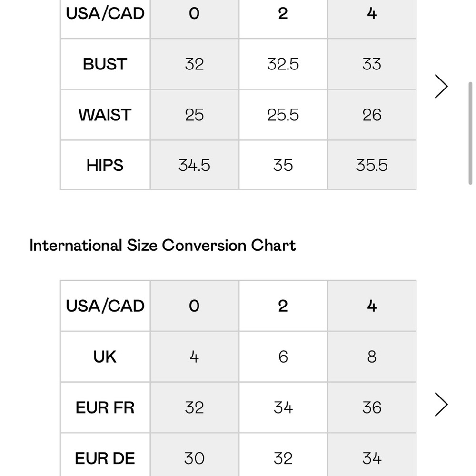476x476 pixels.
Task: Select the WAIST row header cell
Action: tap(105, 115)
